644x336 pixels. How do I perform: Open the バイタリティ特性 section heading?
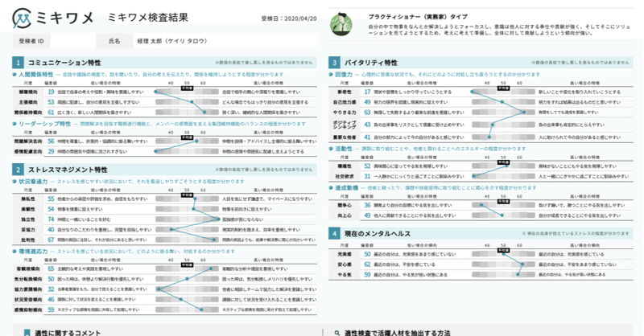pos(371,63)
